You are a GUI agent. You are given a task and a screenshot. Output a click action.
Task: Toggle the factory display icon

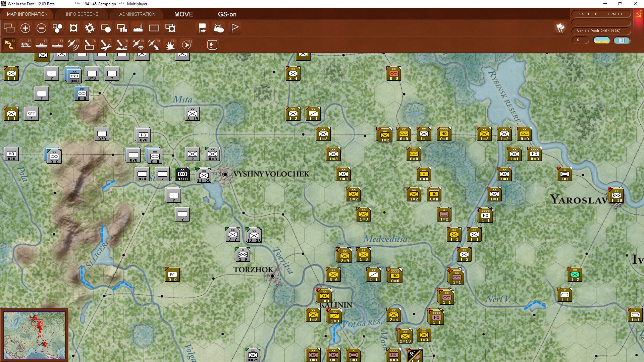[x=138, y=28]
